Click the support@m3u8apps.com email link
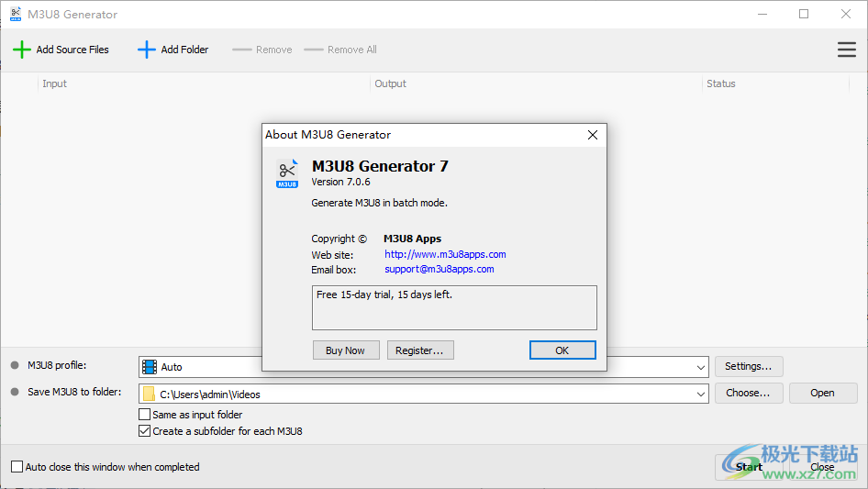 [x=439, y=269]
